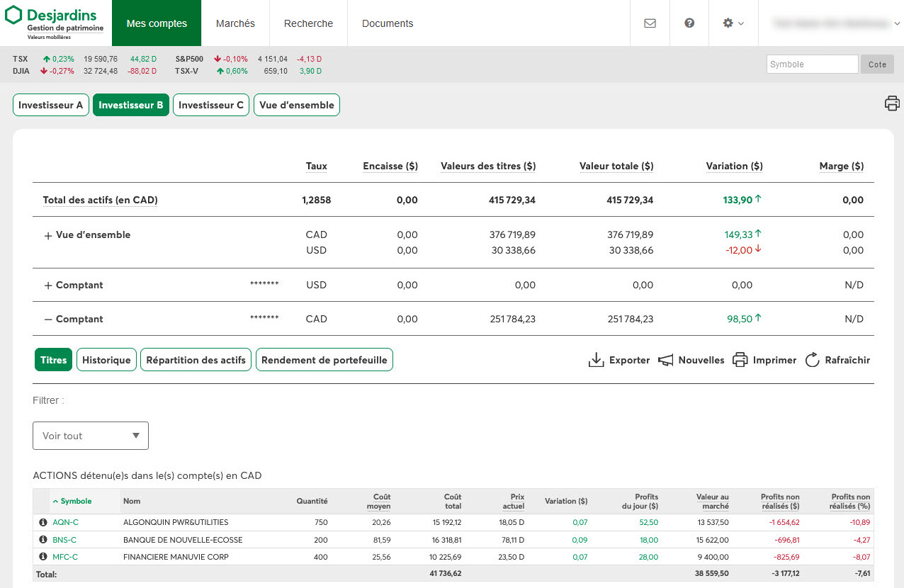Screen dimensions: 904x588
Task: Click the Coût total column header
Action: click(453, 502)
